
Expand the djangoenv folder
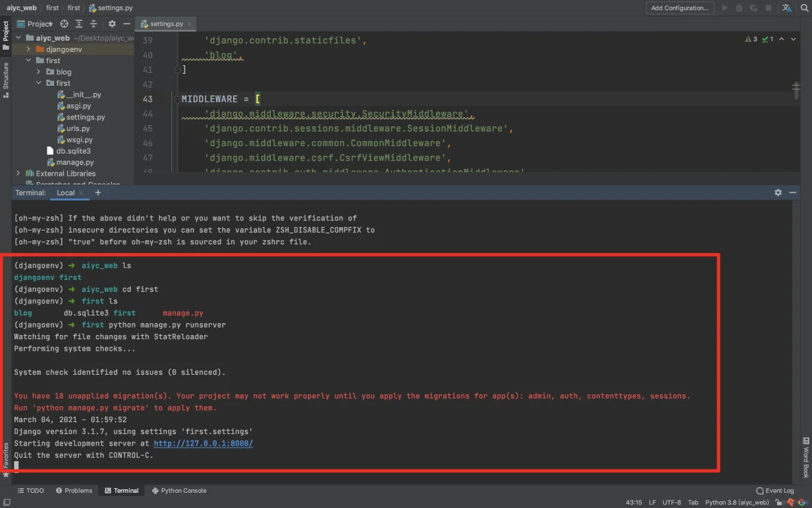coord(29,49)
